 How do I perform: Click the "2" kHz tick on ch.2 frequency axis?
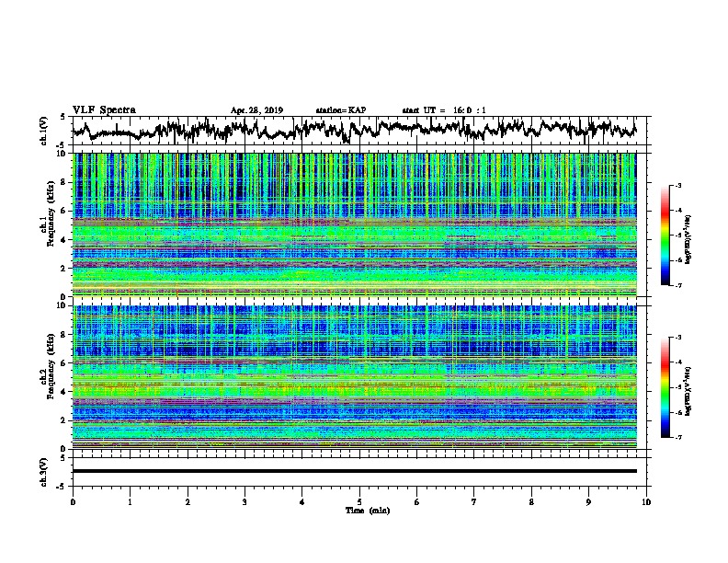click(x=65, y=420)
